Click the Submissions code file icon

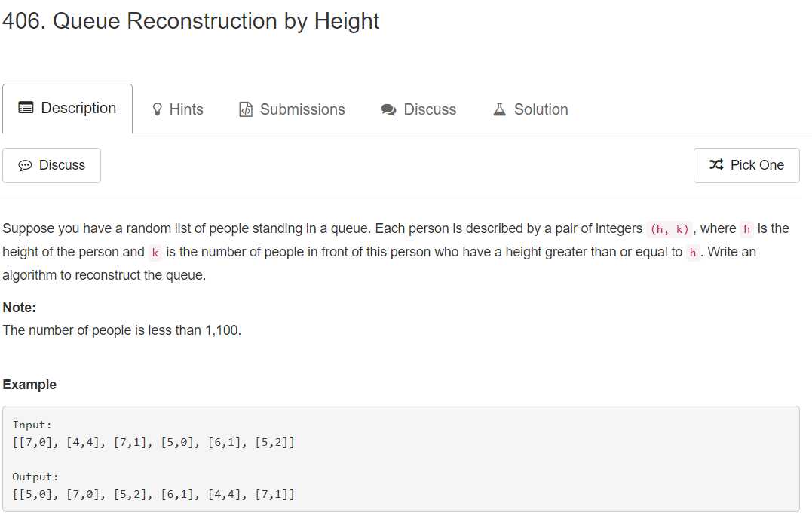click(x=246, y=109)
